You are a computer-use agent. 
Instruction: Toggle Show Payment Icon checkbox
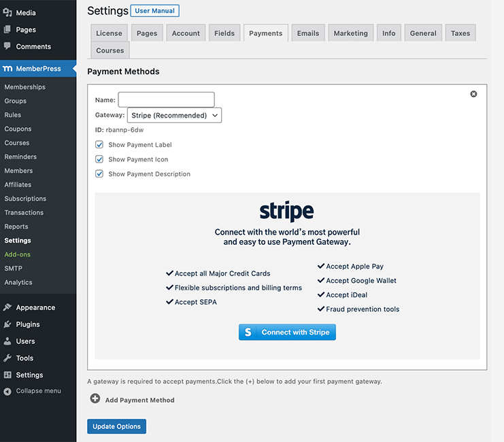[99, 159]
